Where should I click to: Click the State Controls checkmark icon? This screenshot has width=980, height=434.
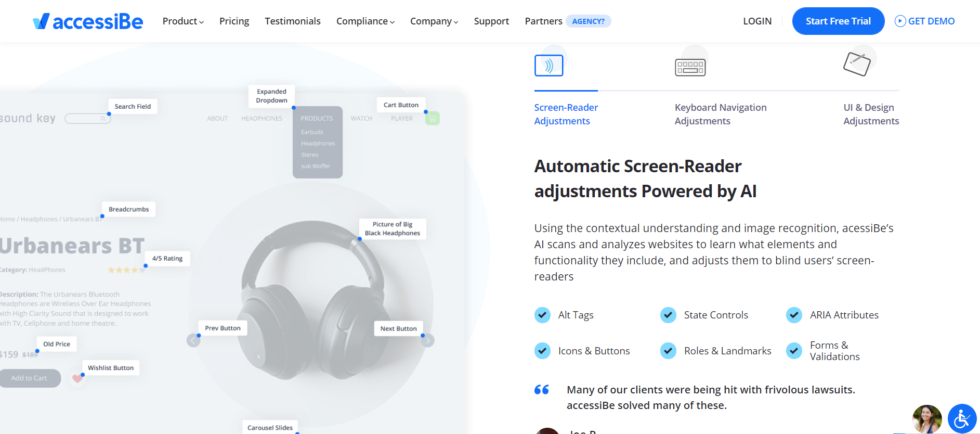click(668, 315)
